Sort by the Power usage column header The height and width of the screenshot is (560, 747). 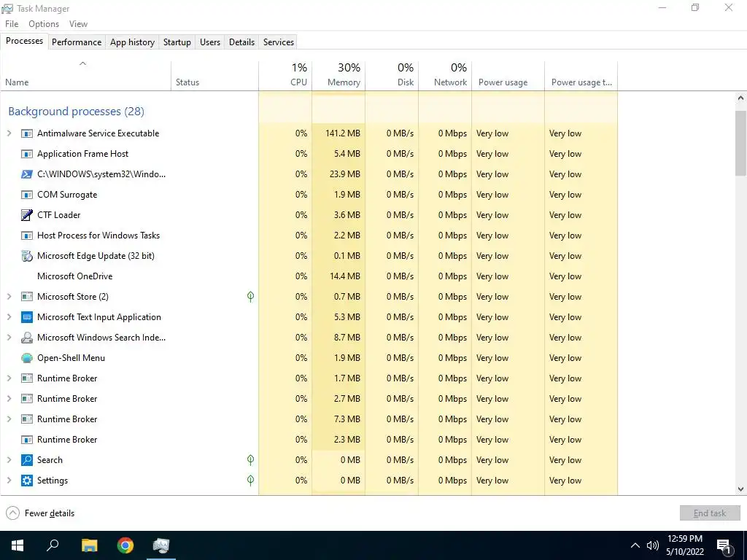(x=508, y=76)
